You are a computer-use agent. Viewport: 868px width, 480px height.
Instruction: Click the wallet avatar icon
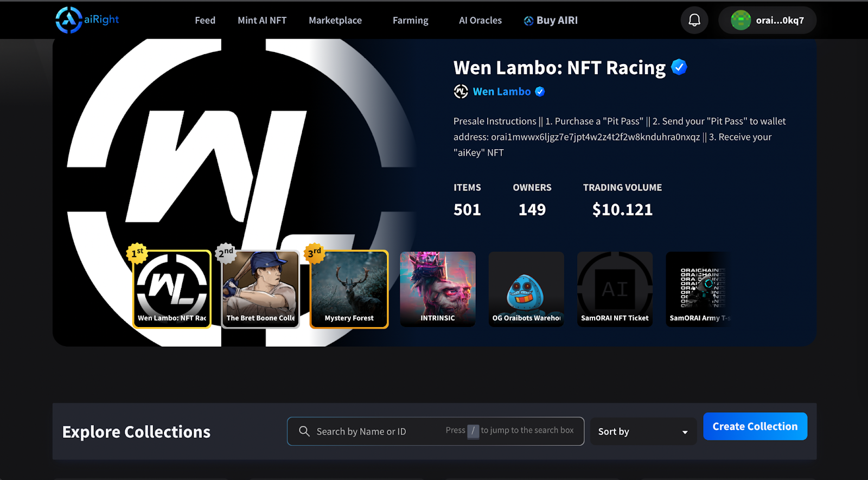[741, 20]
